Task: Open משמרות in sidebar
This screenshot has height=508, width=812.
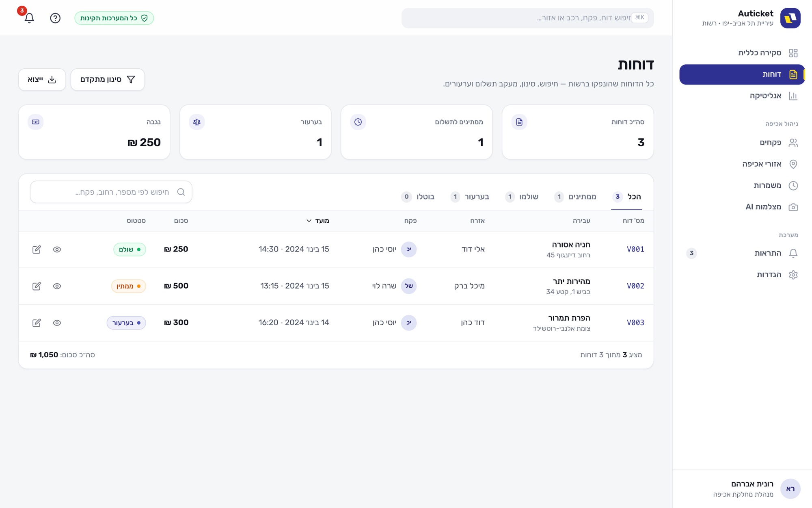Action: (x=742, y=185)
